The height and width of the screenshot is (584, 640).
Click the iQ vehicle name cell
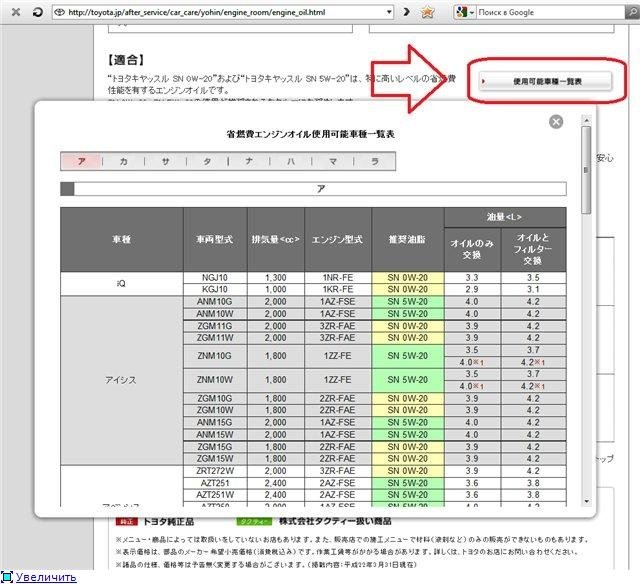(122, 284)
